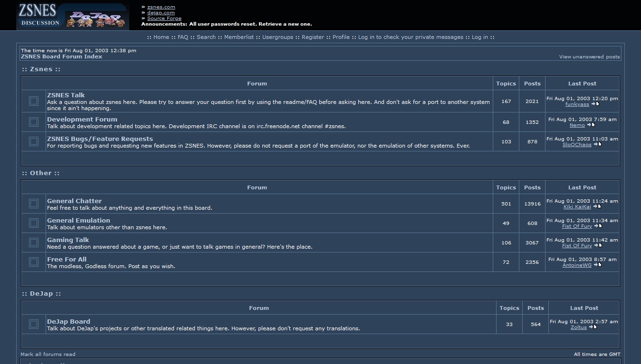Open ZSNES Bugs/Feature Requests forum
The height and width of the screenshot is (364, 641).
[x=100, y=139]
